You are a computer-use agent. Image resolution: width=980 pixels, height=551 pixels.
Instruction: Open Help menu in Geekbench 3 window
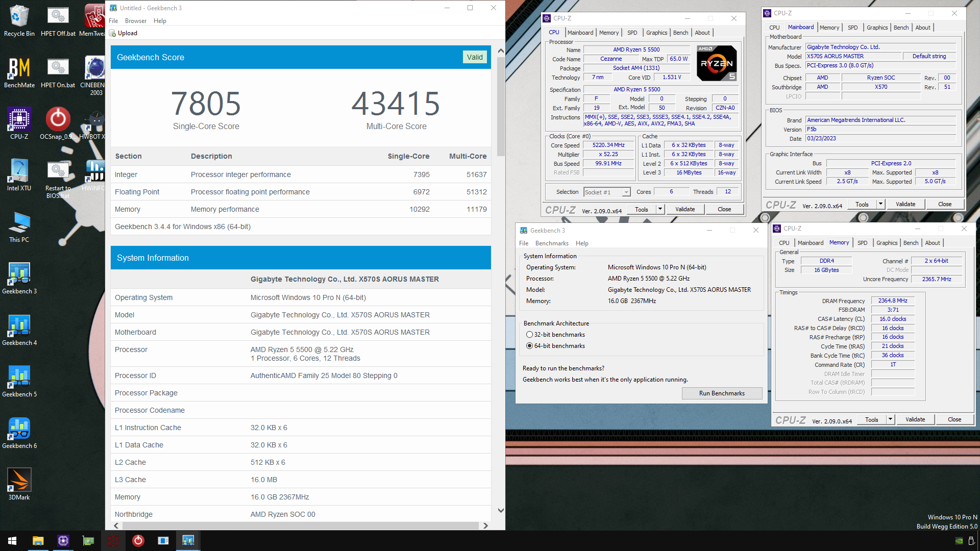point(582,243)
